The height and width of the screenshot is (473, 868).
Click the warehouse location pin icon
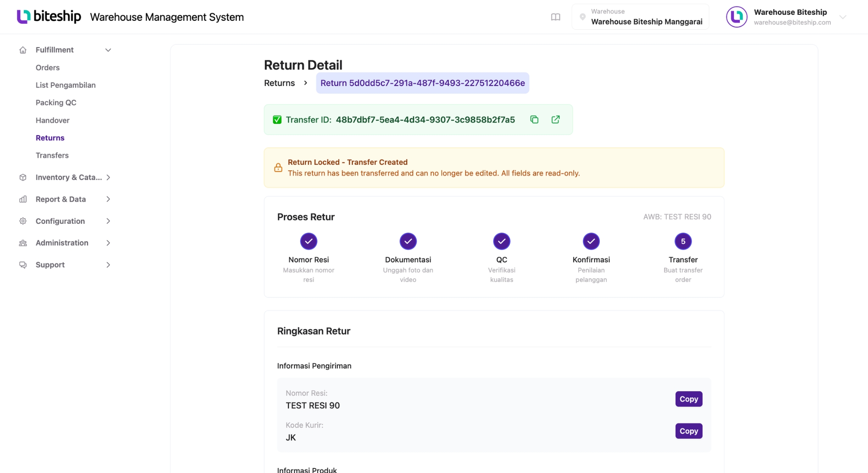point(583,17)
